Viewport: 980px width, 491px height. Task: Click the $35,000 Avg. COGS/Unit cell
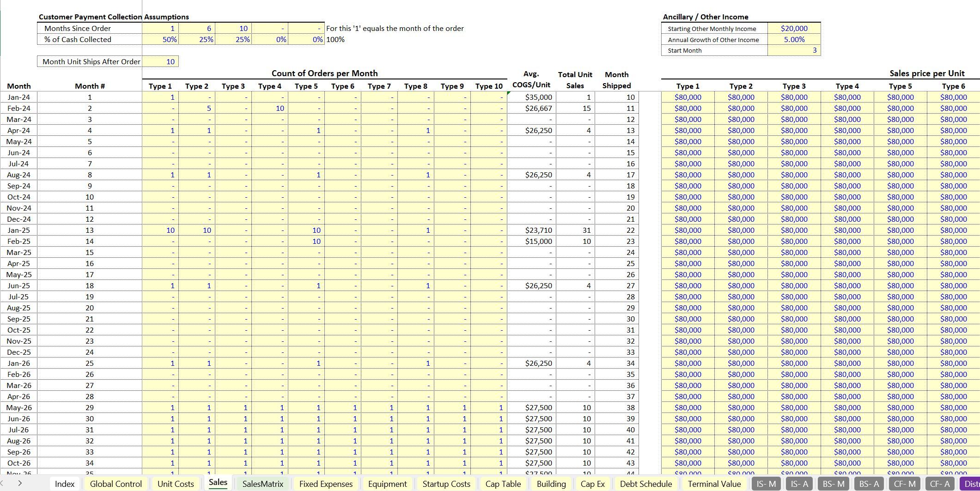531,97
